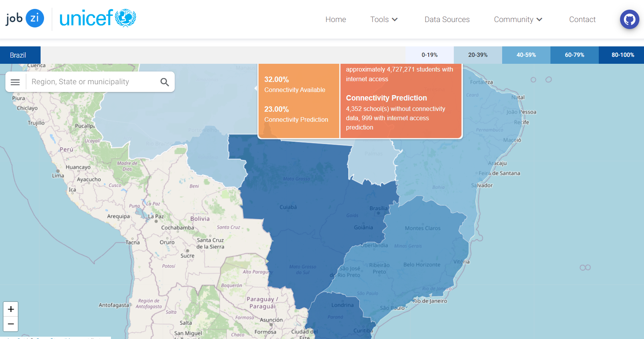Expand the Community dropdown menu
This screenshot has height=339, width=644.
pos(518,19)
